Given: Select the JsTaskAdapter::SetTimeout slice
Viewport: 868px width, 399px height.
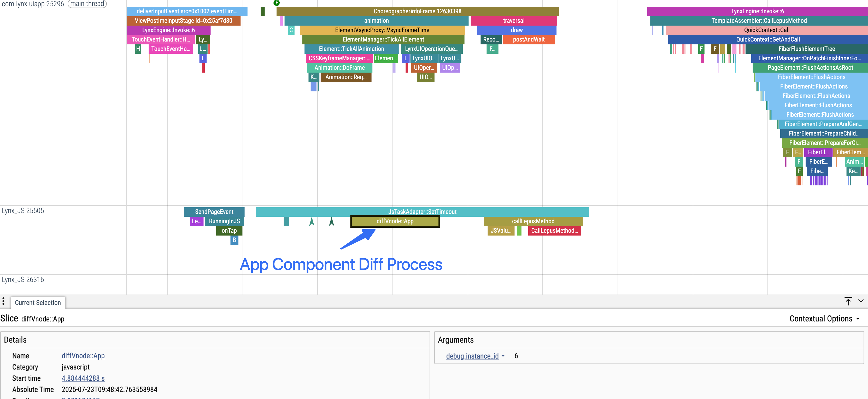Looking at the screenshot, I should pyautogui.click(x=422, y=212).
